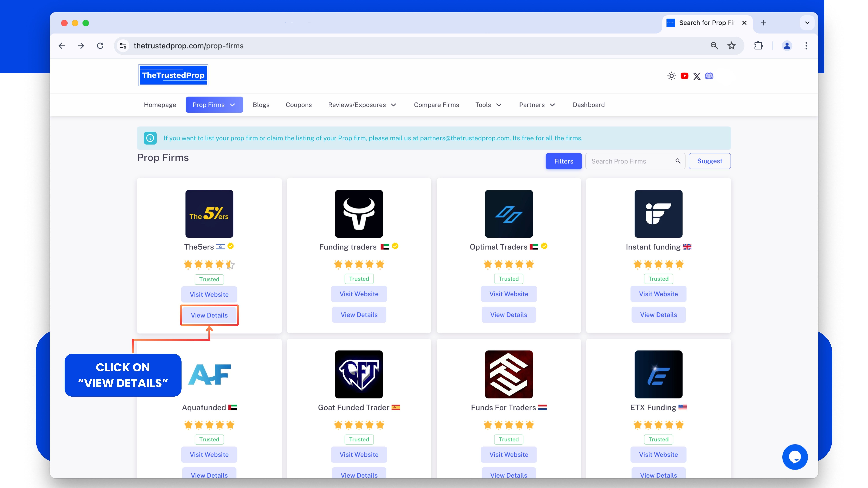The image size is (868, 488).
Task: Visit Website for Funding traders
Action: [x=359, y=294]
